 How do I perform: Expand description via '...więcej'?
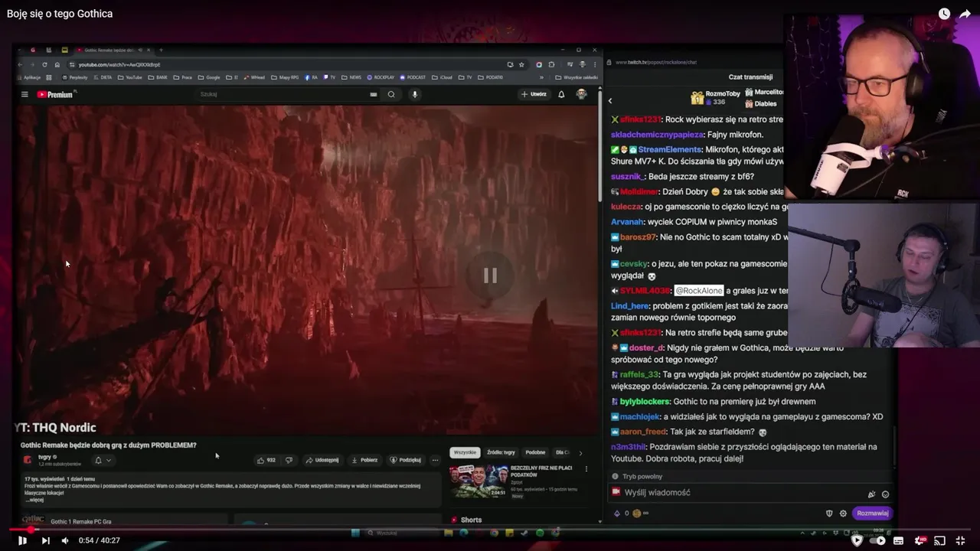pos(34,500)
